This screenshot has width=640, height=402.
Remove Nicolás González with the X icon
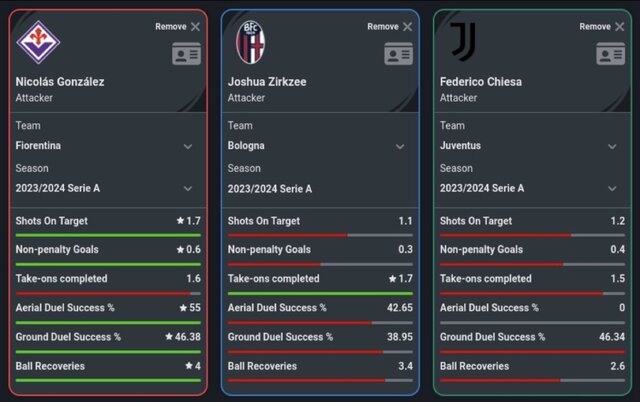pos(196,27)
